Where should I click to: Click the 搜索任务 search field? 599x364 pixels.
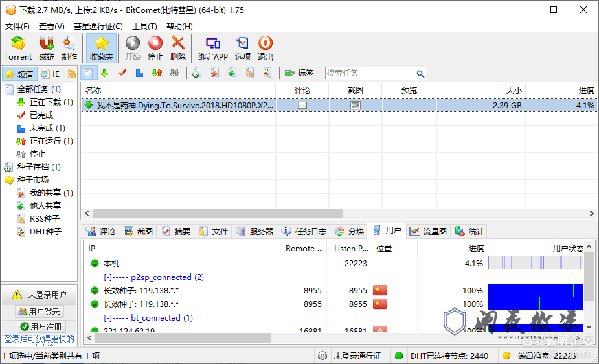369,73
